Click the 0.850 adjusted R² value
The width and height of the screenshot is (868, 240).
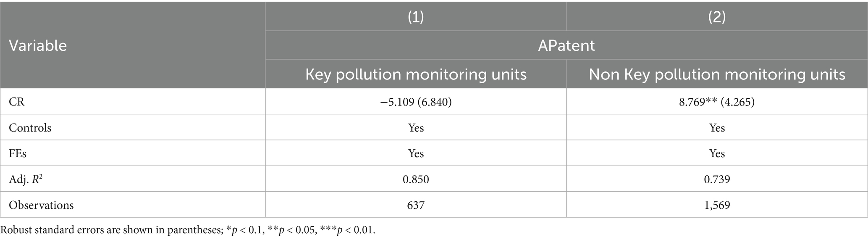click(416, 179)
